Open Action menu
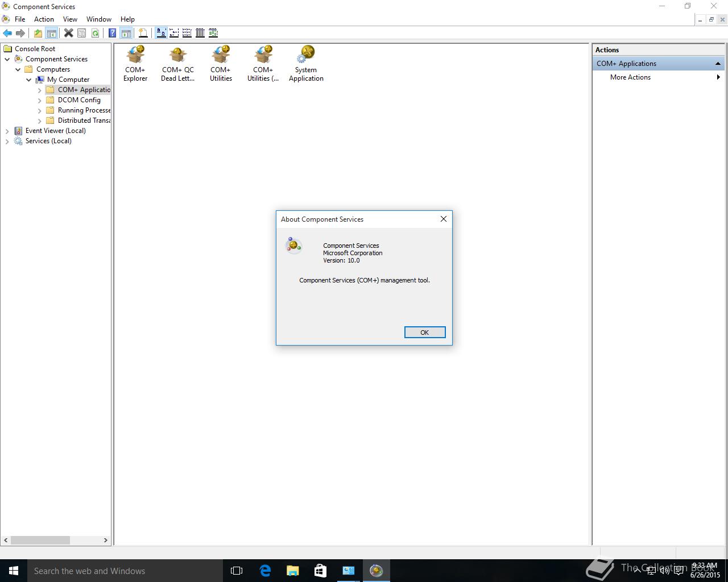728x582 pixels. point(44,19)
